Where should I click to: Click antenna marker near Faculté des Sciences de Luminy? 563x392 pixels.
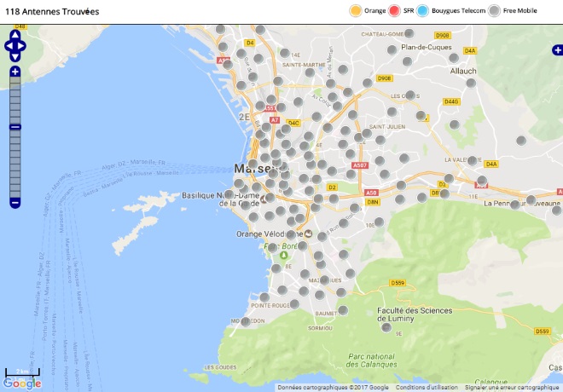[386, 326]
